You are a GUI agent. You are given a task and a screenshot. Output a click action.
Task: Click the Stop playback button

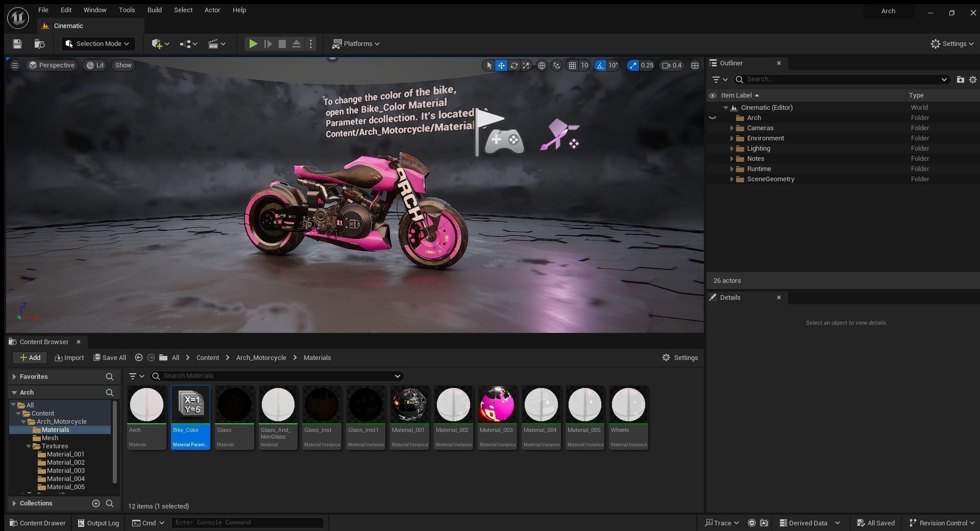282,44
